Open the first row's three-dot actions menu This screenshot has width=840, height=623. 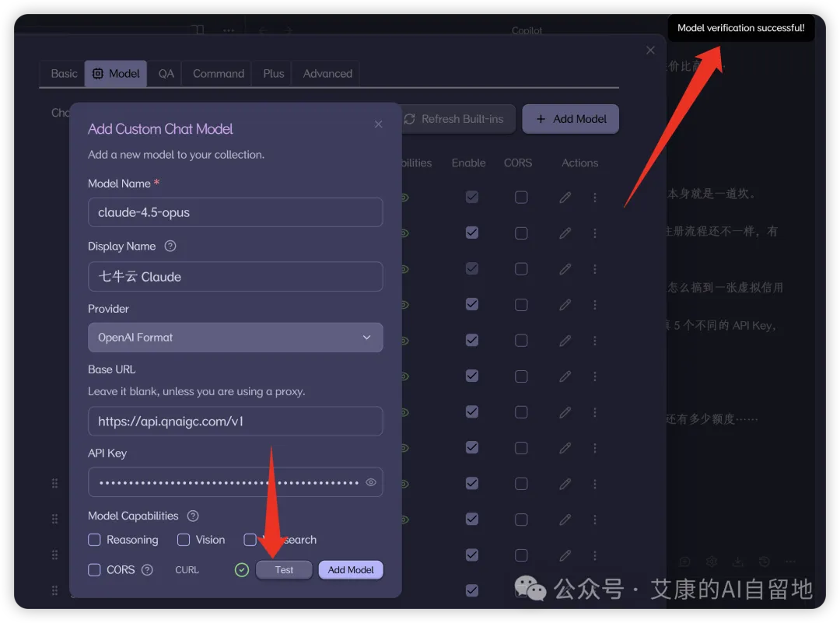click(595, 198)
